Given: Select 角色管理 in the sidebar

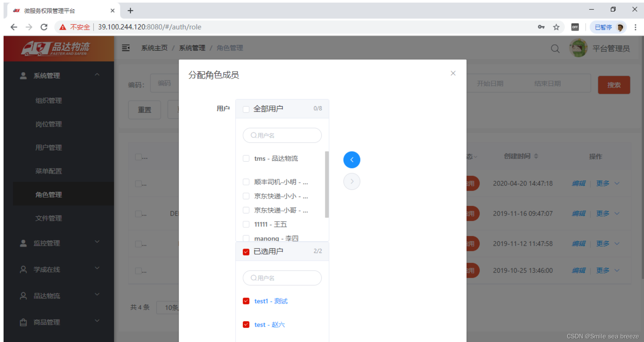Looking at the screenshot, I should click(63, 194).
